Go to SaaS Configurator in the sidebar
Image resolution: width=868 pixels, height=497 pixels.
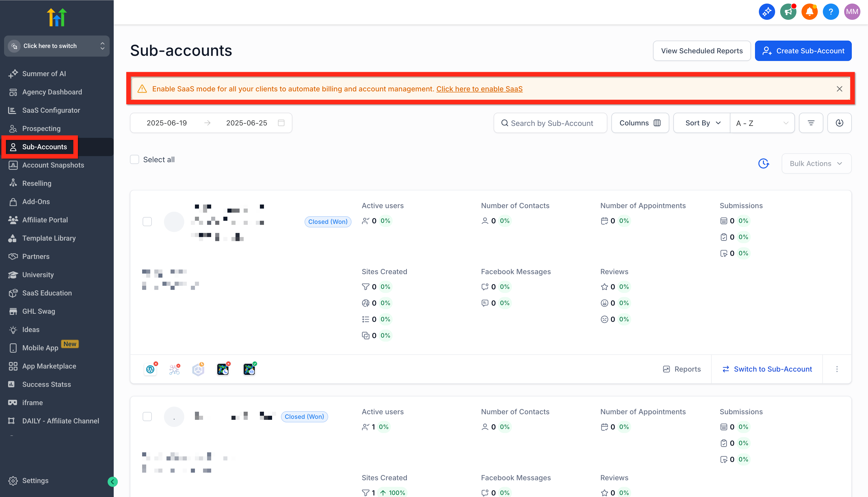pos(51,110)
